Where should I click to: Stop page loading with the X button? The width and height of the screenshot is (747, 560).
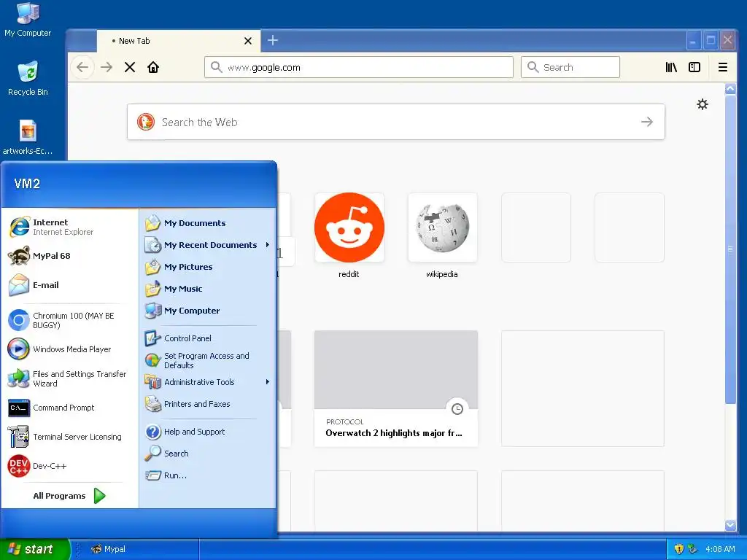pyautogui.click(x=130, y=67)
